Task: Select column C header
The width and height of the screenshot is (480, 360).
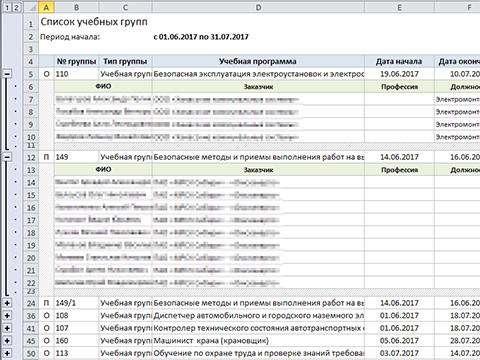Action: tap(125, 7)
